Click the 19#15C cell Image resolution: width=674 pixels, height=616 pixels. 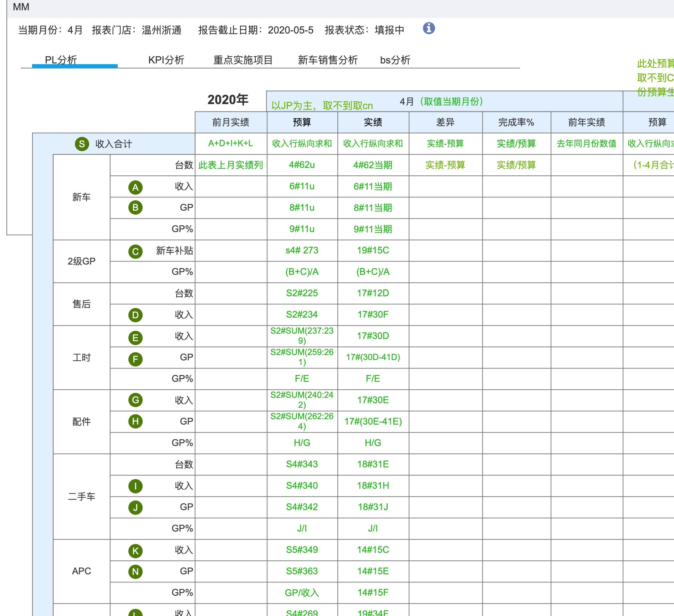pos(373,251)
